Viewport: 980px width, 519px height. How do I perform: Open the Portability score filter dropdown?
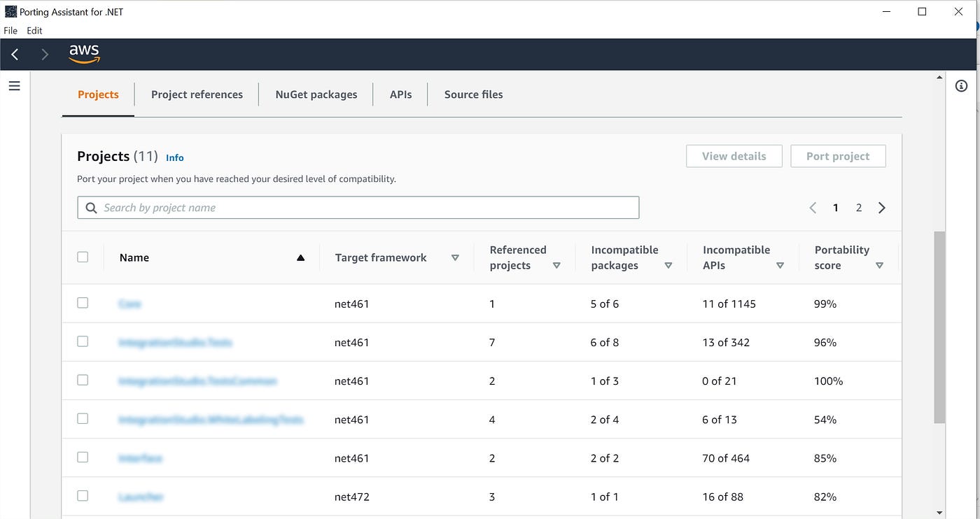pos(880,265)
